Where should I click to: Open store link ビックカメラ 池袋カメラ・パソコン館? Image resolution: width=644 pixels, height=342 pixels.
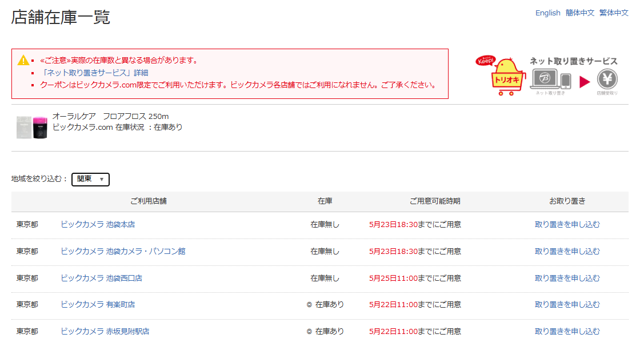coord(123,251)
